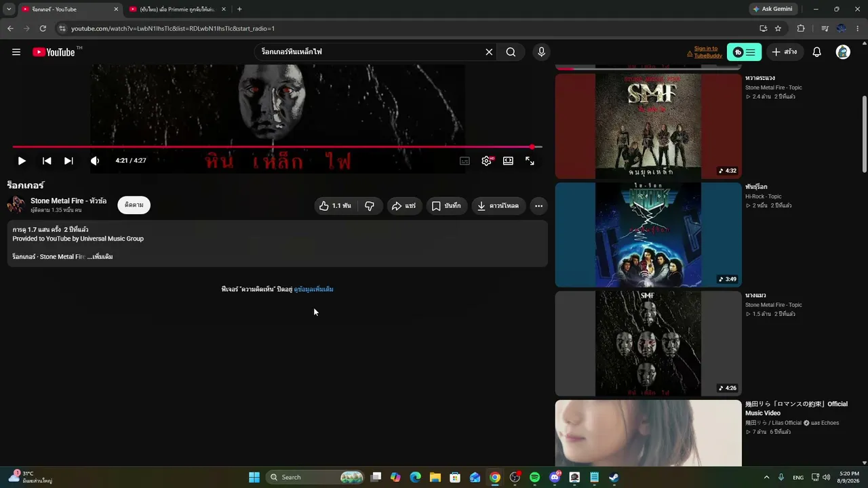Submit search with magnifier button
This screenshot has height=488, width=868.
(511, 52)
